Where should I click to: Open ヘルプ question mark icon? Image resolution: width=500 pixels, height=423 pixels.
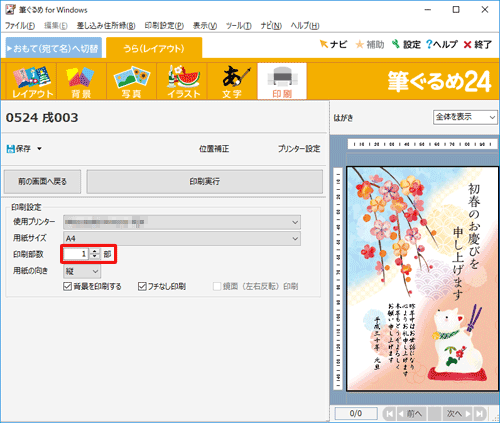429,44
